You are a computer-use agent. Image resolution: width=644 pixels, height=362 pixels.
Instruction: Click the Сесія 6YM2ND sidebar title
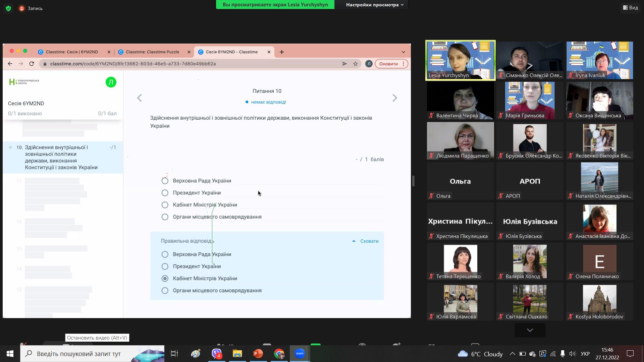pos(26,103)
